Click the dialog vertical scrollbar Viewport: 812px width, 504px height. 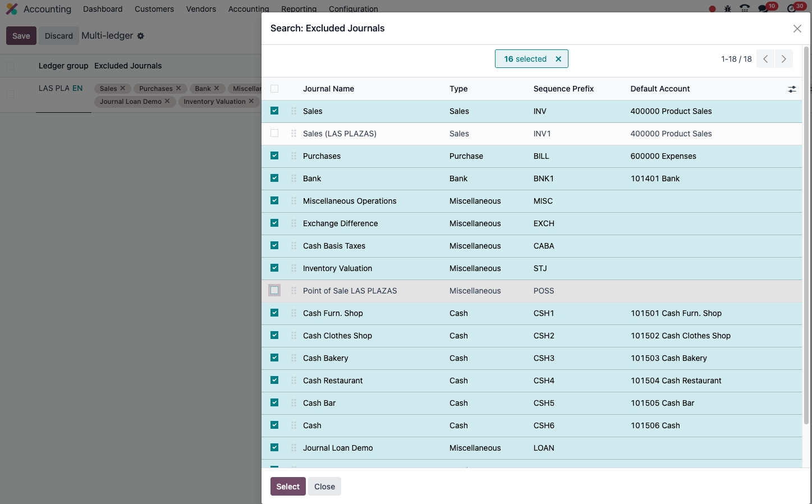point(806,236)
